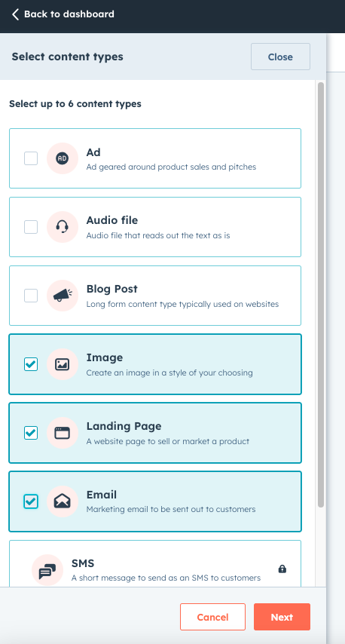Go back to dashboard
Viewport: 345px width, 644px height.
pos(63,14)
